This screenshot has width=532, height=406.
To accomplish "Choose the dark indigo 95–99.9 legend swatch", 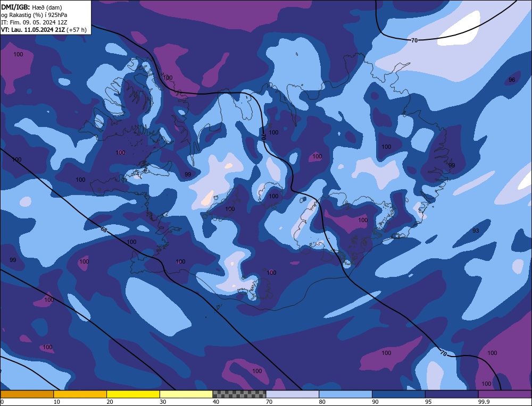I will pos(452,394).
